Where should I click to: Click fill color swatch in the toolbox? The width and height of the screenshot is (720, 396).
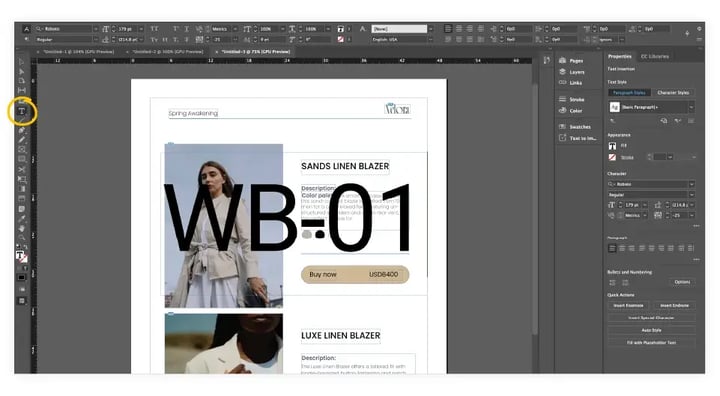click(20, 255)
